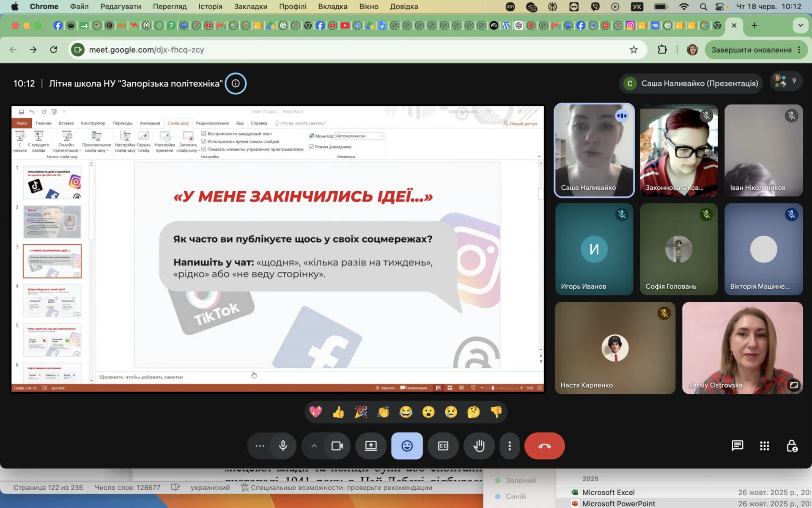Viewport: 812px width, 508px height.
Task: Select slide 1 thumbnail in the panel
Action: point(52,182)
